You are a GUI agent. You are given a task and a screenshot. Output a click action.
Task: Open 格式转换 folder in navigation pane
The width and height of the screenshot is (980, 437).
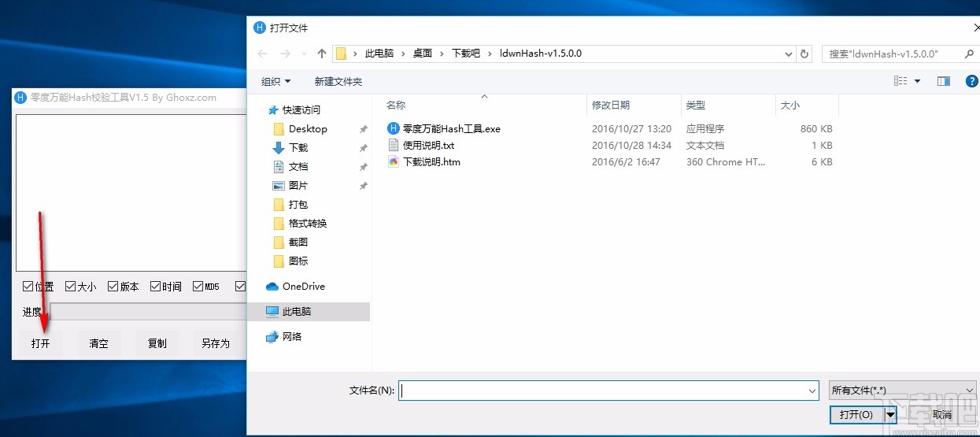(308, 223)
